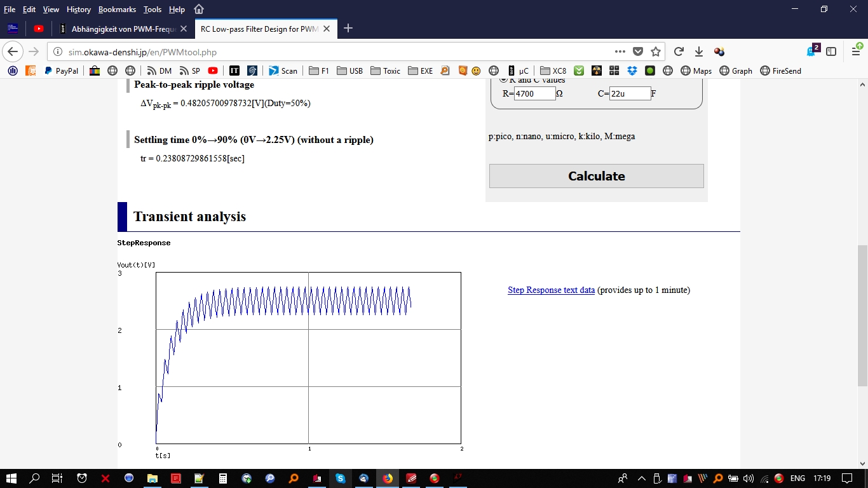Viewport: 868px width, 488px height.
Task: Toggle the sidebar view icon
Action: 831,51
